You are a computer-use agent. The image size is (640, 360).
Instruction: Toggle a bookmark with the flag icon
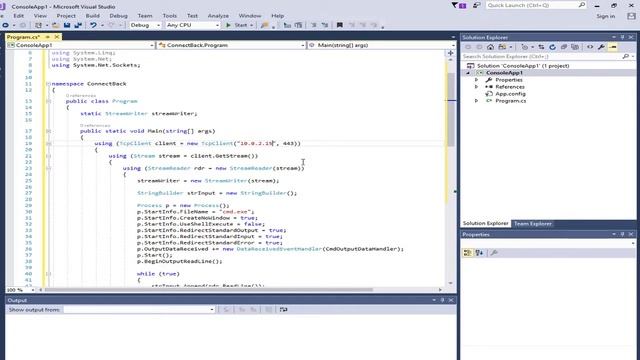click(x=340, y=25)
